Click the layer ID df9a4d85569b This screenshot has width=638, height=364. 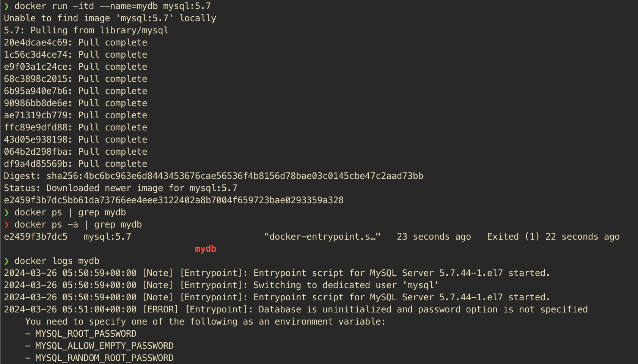coord(36,164)
